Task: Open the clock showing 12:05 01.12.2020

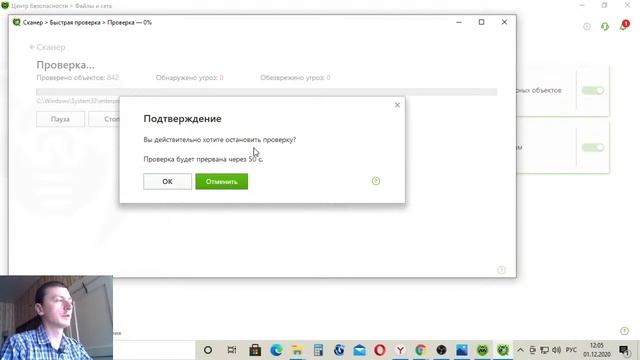Action: point(597,350)
